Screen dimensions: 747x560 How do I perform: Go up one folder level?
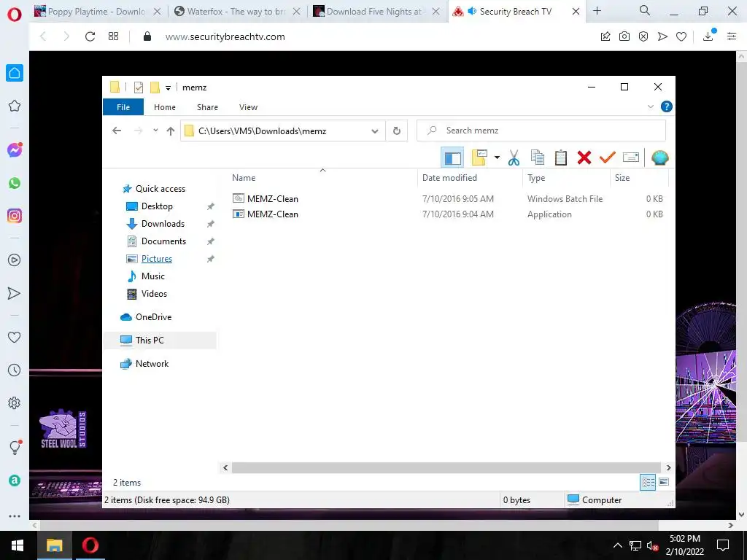pyautogui.click(x=171, y=131)
